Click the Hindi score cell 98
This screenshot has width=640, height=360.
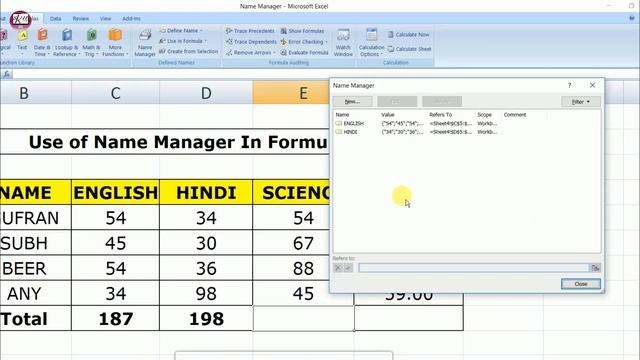(206, 293)
